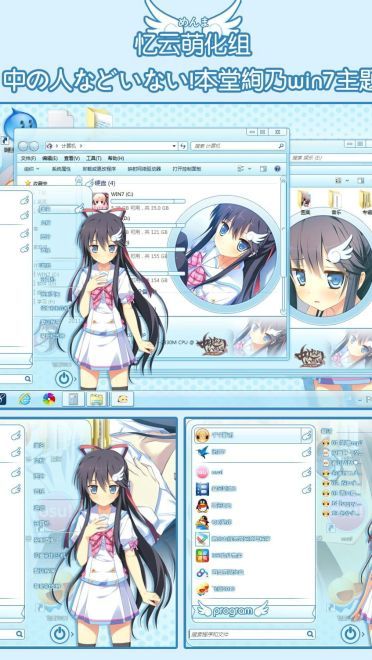Viewport: 372px width, 660px height.
Task: Click the magnifier in start menu search box
Action: [310, 633]
